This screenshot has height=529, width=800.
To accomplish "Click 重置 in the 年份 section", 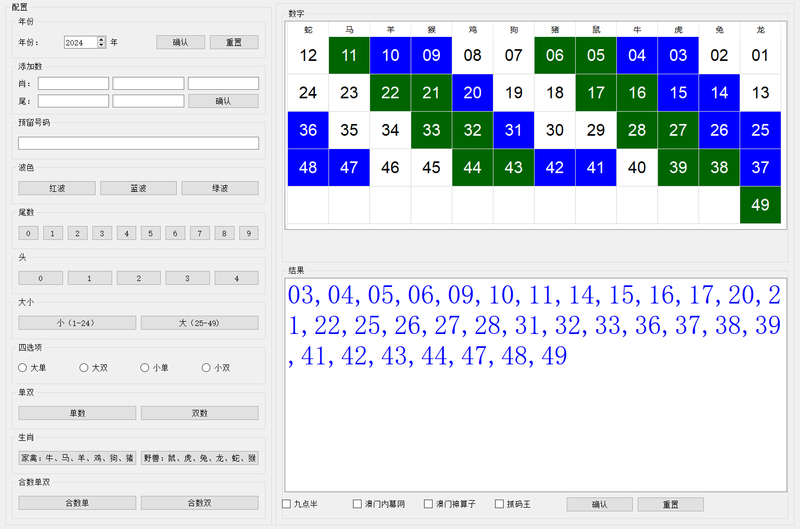I will [234, 42].
